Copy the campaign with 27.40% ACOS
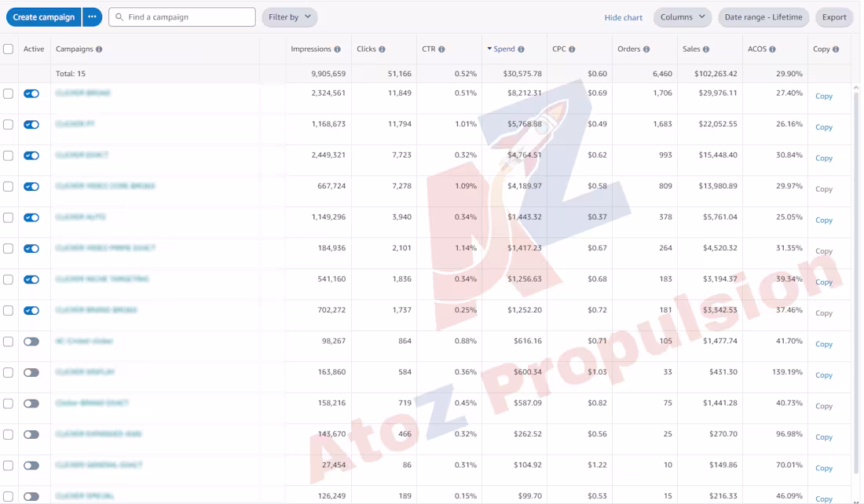 tap(824, 96)
